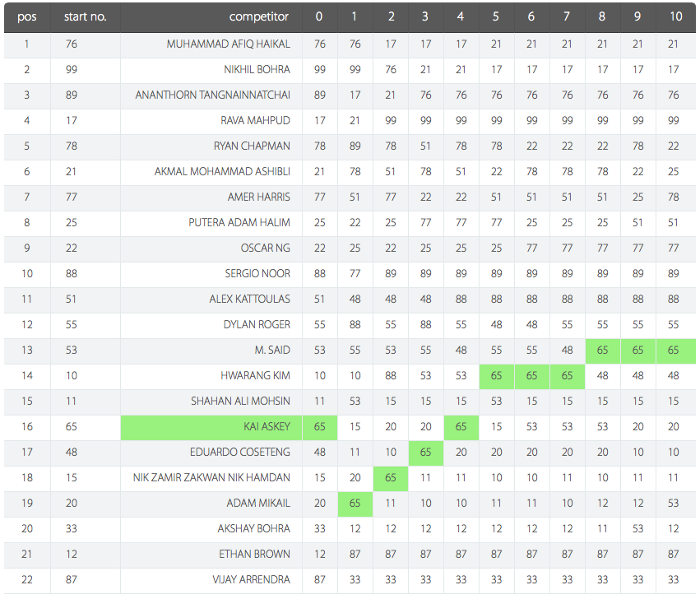Click competitor ETHAN BROWN name
700x599 pixels.
point(254,555)
